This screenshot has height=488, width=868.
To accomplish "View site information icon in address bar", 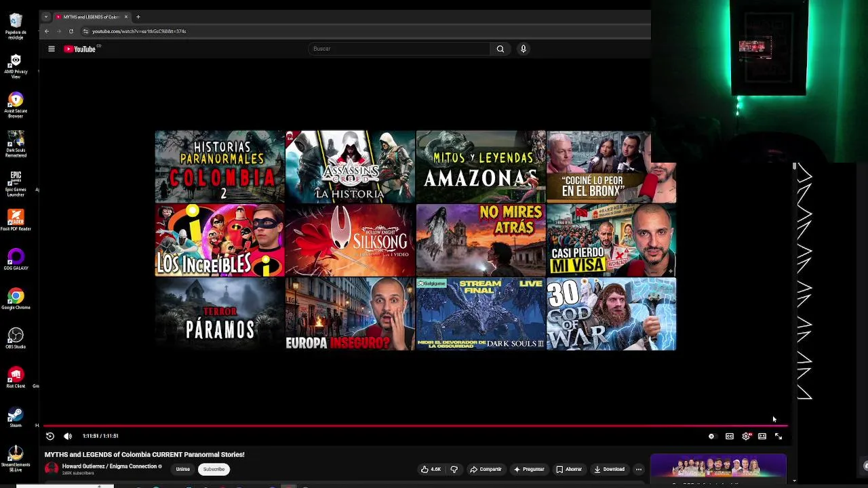I will 85,31.
